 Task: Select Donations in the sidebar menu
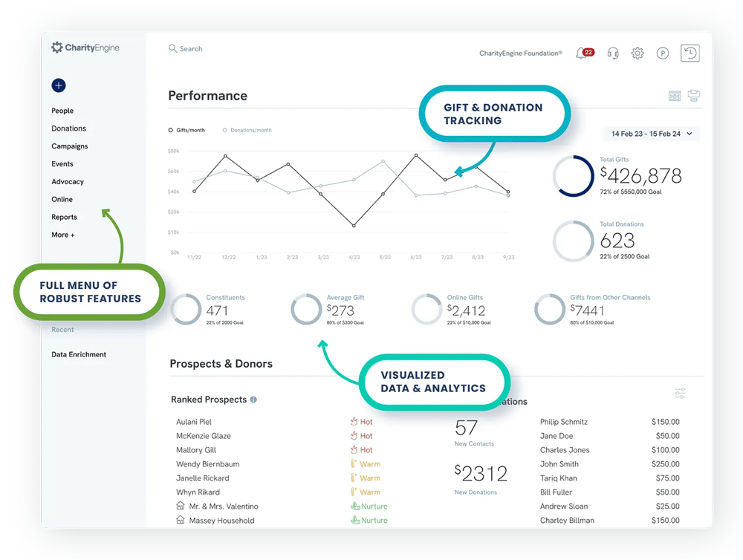(68, 128)
